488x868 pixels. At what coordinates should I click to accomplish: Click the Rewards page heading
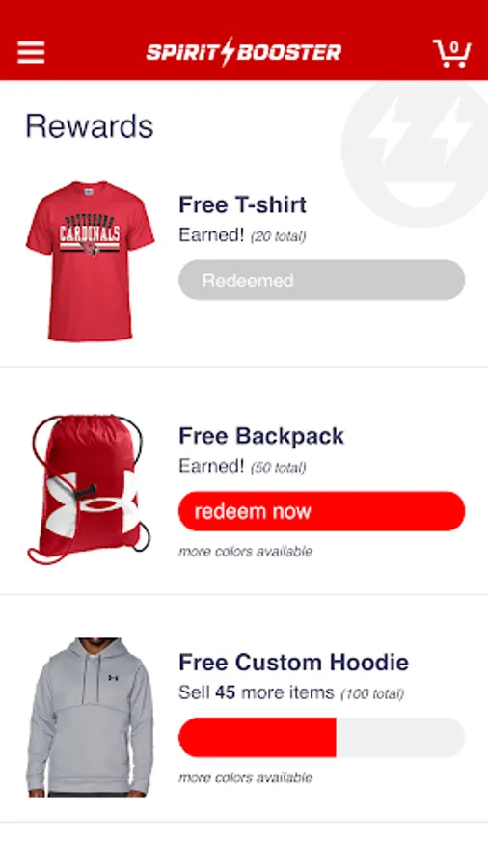point(90,126)
